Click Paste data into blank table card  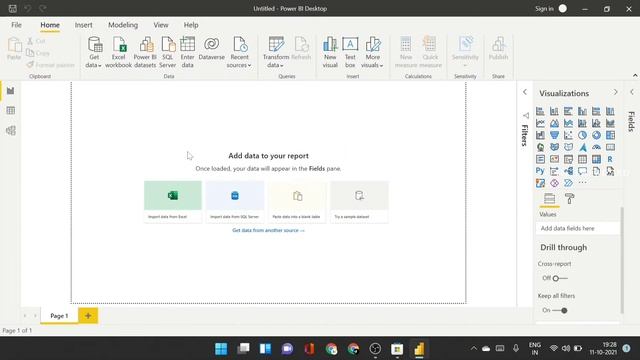297,202
